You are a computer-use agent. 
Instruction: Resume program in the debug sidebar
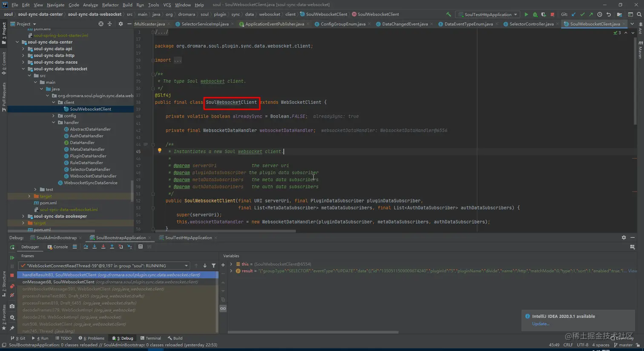pos(12,258)
